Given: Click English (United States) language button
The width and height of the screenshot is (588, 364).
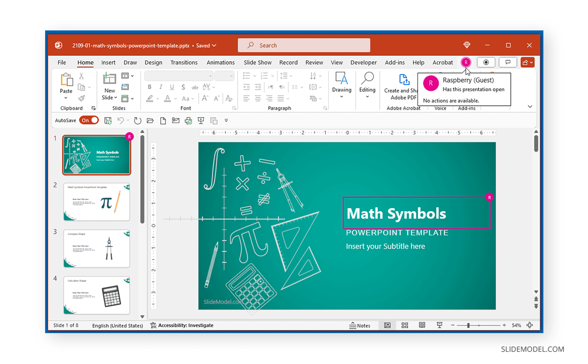Looking at the screenshot, I should (118, 325).
